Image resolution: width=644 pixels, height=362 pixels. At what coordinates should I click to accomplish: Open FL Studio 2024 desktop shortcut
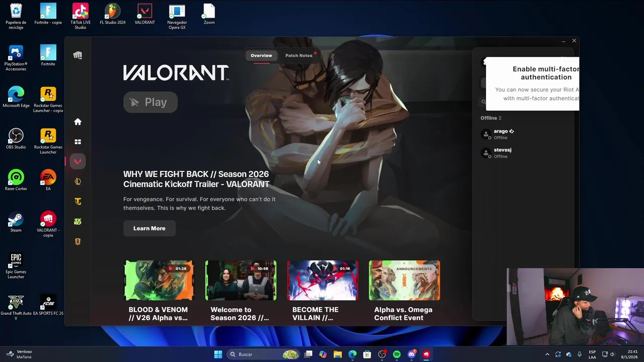click(x=113, y=14)
